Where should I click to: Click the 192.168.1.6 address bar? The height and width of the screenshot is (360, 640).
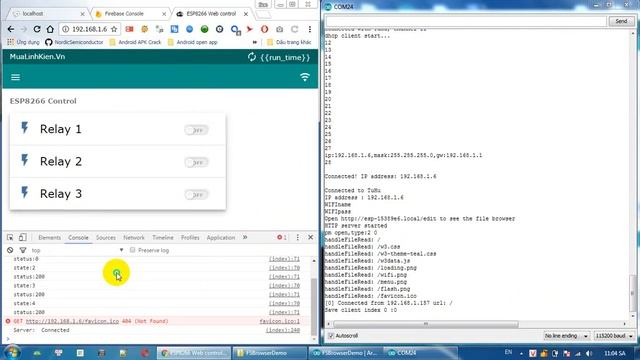click(x=89, y=29)
